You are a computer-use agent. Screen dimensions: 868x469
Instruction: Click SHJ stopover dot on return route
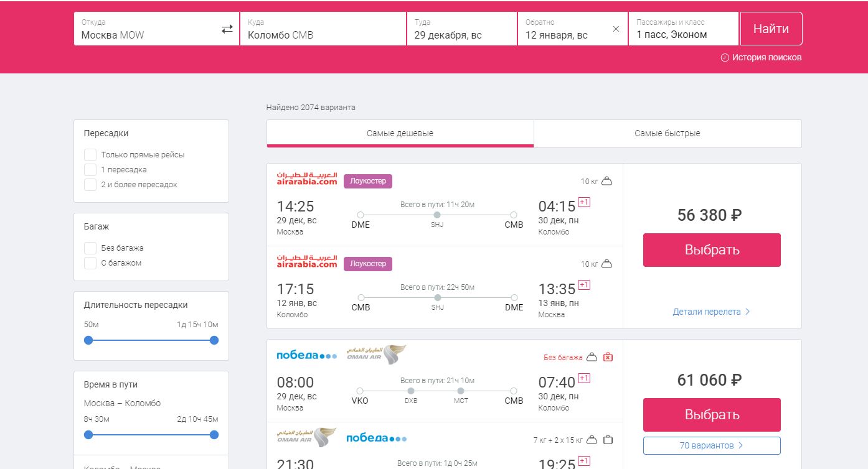coord(437,297)
